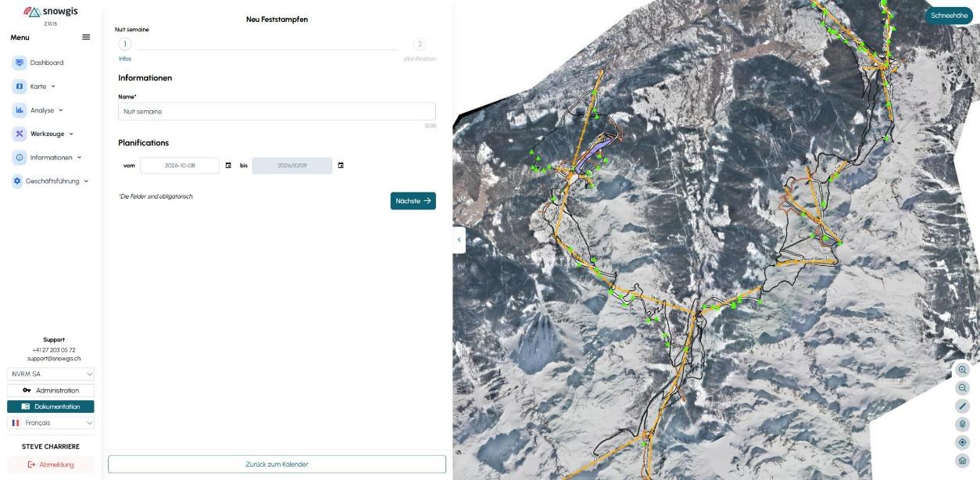980x480 pixels.
Task: Zoom in on the map
Action: [x=963, y=370]
